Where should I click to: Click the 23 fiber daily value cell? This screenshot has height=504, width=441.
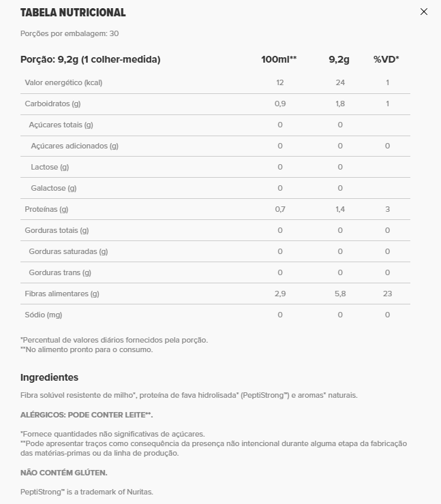pyautogui.click(x=387, y=294)
